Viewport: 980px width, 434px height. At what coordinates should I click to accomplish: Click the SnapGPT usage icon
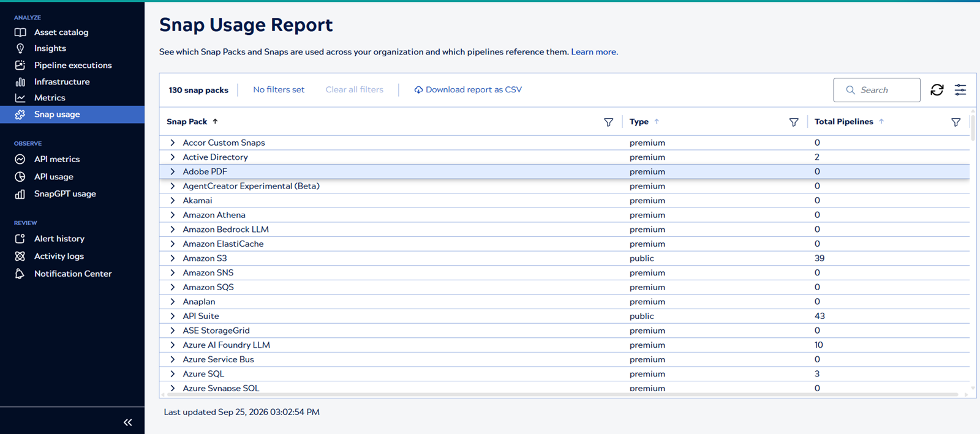coord(20,194)
